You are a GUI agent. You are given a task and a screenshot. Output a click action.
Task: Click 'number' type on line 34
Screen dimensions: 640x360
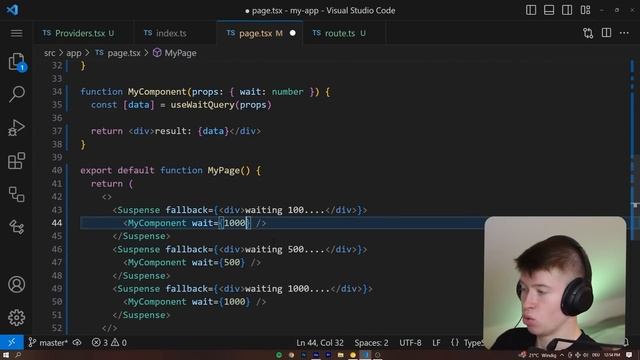click(287, 92)
